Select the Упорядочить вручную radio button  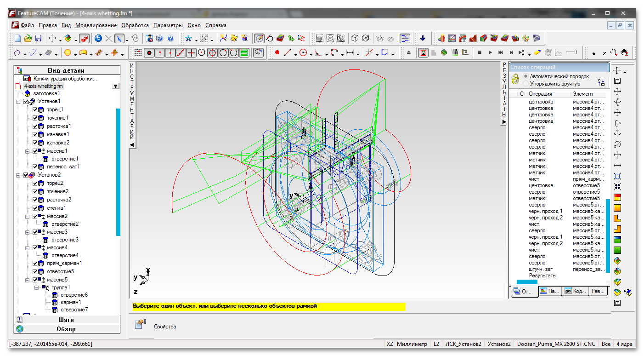click(525, 84)
